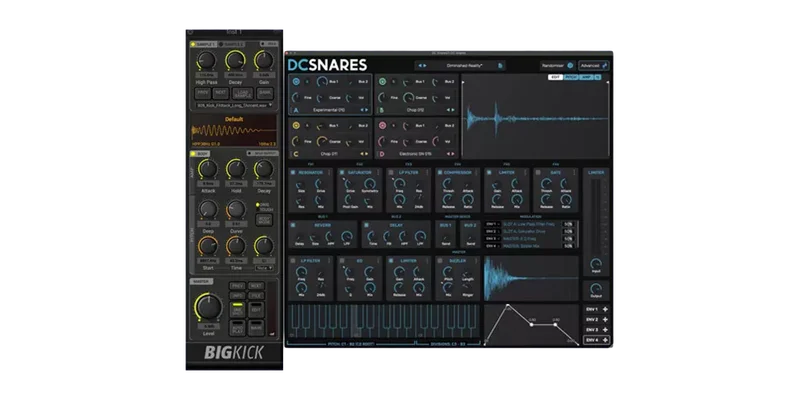This screenshot has width=800, height=400.
Task: Toggle the master EQ effect checkbox
Action: pyautogui.click(x=342, y=261)
